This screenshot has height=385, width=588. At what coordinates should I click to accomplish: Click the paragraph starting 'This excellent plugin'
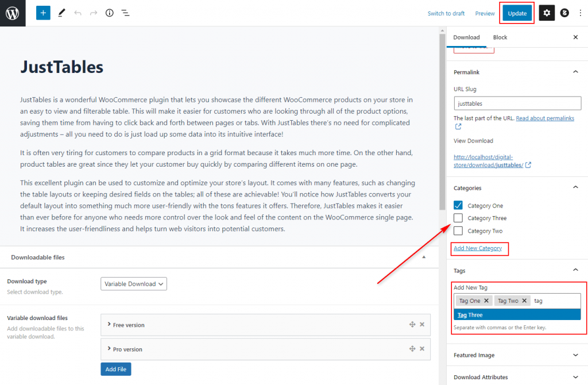tap(218, 206)
